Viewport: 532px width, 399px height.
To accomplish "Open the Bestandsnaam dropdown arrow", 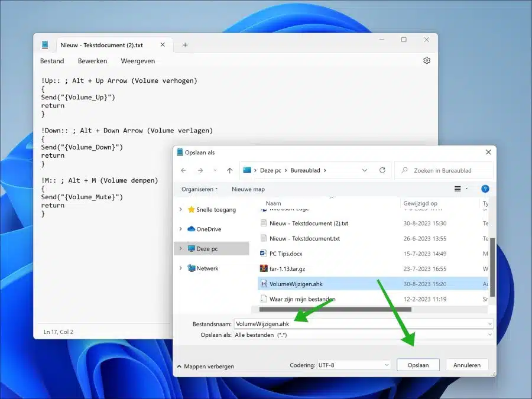I will 490,324.
